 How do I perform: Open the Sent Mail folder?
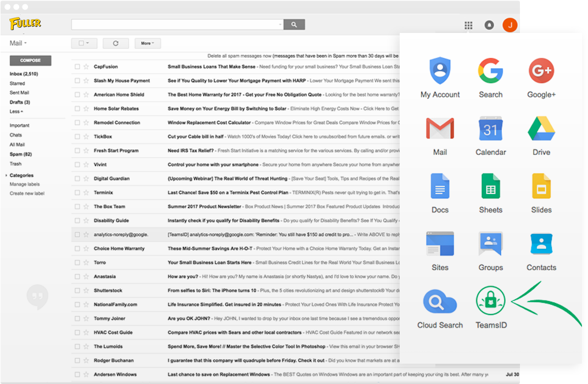(x=19, y=93)
